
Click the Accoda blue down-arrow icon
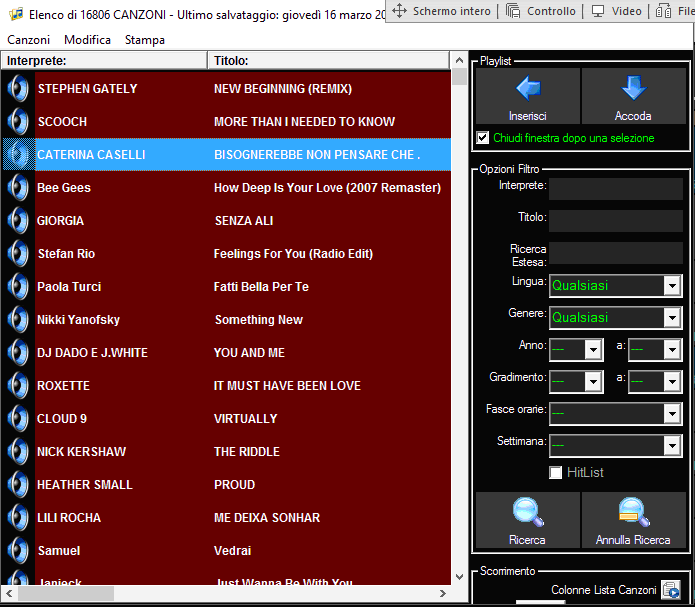pos(633,89)
